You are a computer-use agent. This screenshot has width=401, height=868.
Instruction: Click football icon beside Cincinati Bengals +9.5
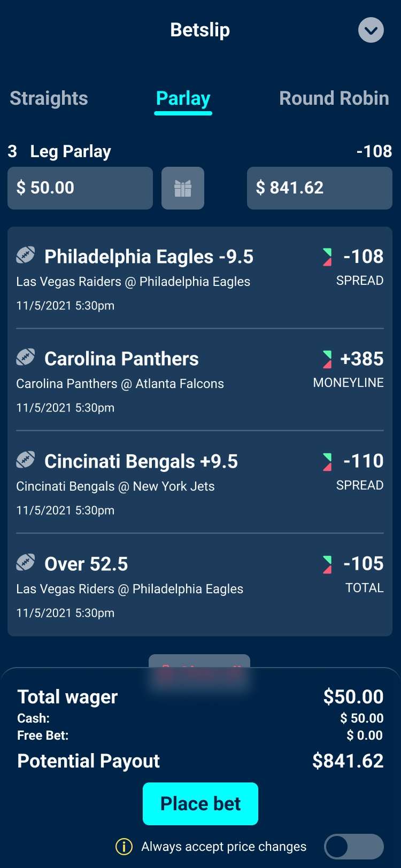pos(26,460)
